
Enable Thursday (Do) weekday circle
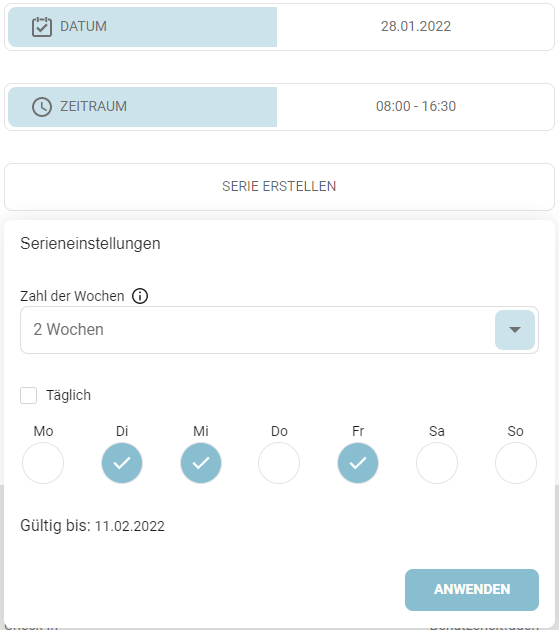(279, 463)
